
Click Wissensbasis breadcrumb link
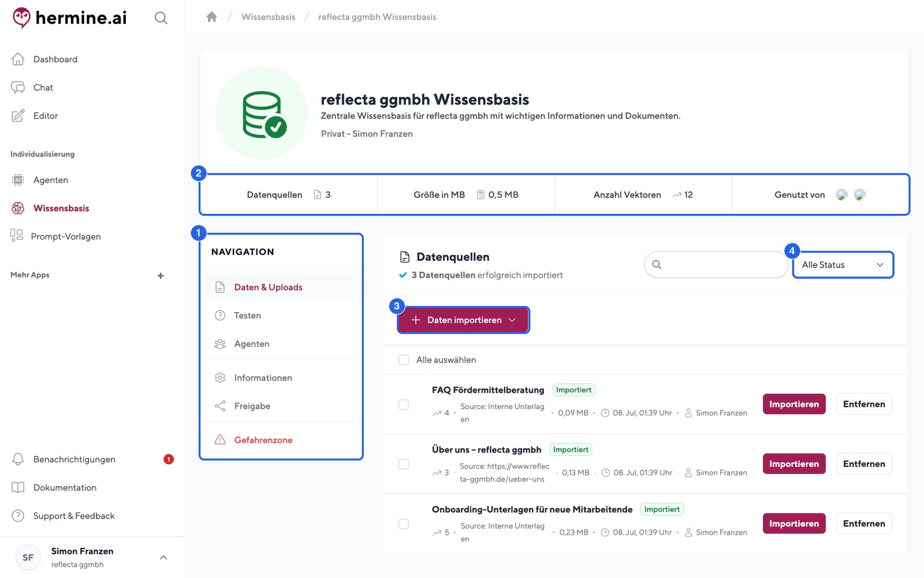(x=269, y=17)
